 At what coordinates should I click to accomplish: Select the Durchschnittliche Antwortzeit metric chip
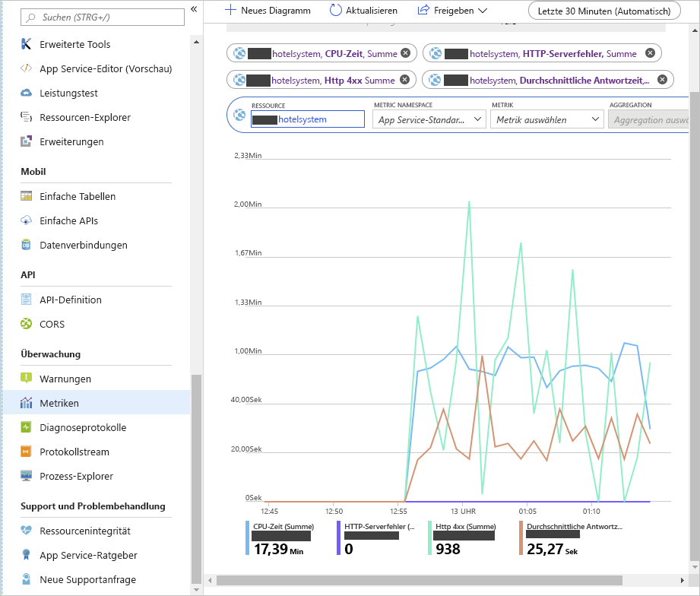547,80
